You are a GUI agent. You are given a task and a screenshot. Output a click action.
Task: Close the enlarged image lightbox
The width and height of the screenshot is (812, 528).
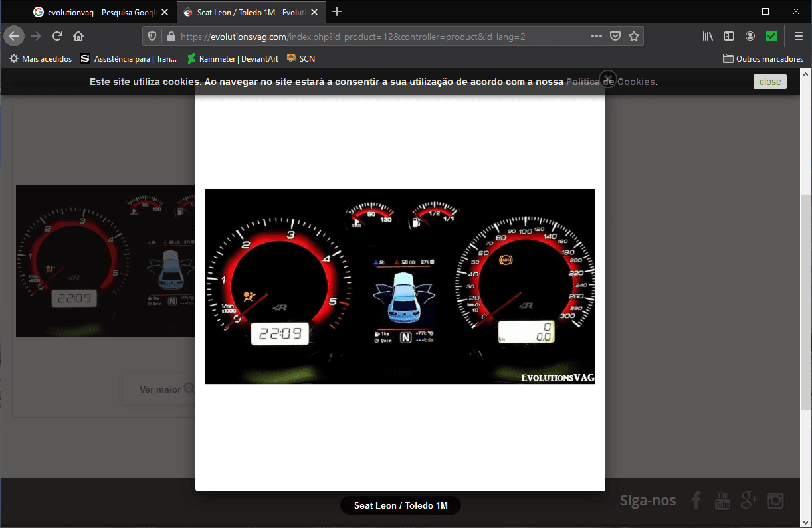pyautogui.click(x=607, y=79)
